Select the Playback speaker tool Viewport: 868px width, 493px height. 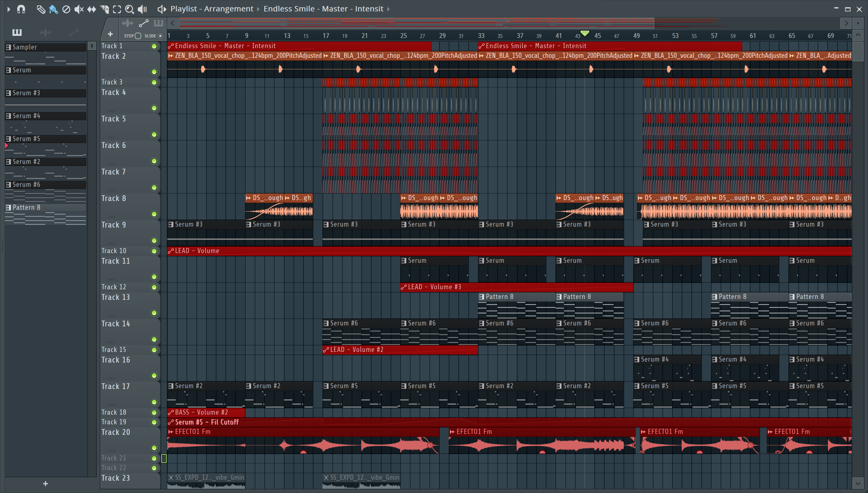pyautogui.click(x=142, y=9)
